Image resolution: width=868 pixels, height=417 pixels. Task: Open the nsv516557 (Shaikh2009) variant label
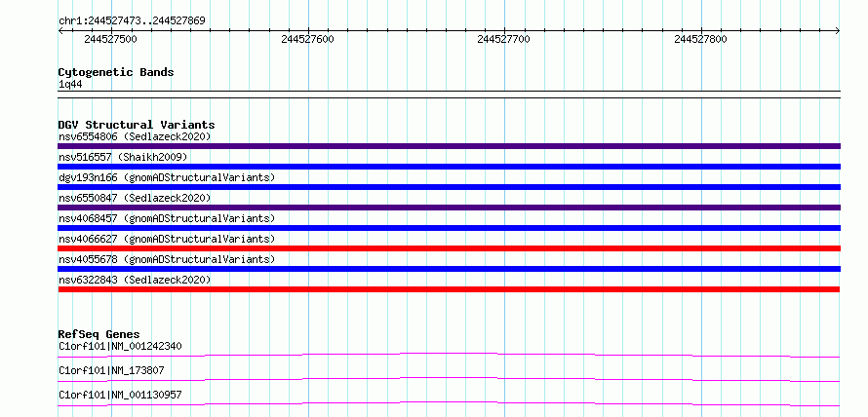tap(123, 157)
